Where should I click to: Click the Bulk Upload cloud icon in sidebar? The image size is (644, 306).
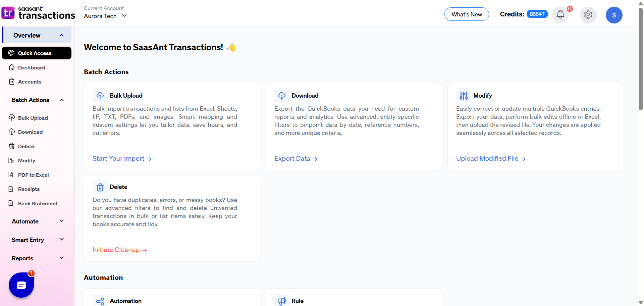[x=12, y=117]
